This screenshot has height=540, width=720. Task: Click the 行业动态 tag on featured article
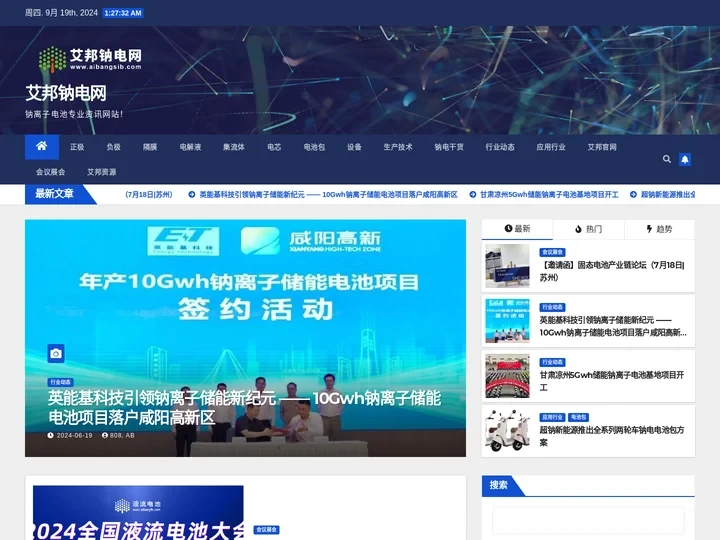pyautogui.click(x=61, y=382)
